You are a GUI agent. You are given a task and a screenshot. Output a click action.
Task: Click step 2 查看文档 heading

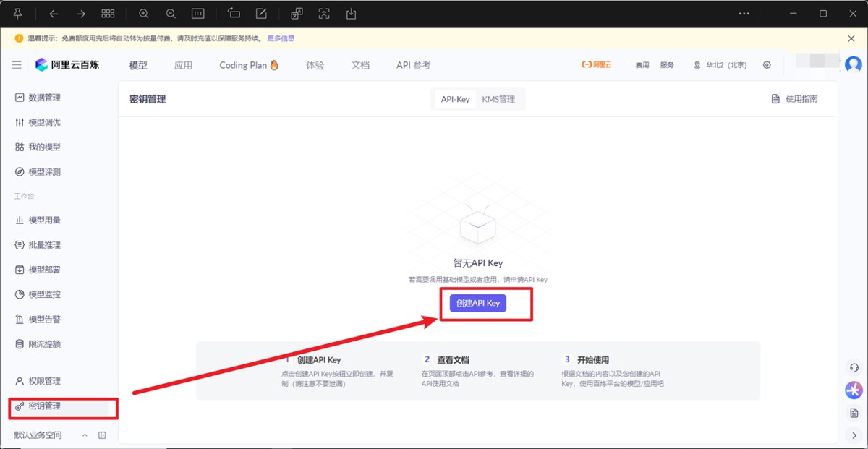point(453,359)
